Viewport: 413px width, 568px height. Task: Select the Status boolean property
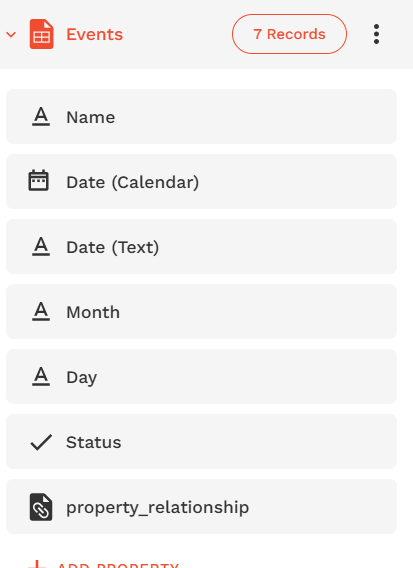201,442
